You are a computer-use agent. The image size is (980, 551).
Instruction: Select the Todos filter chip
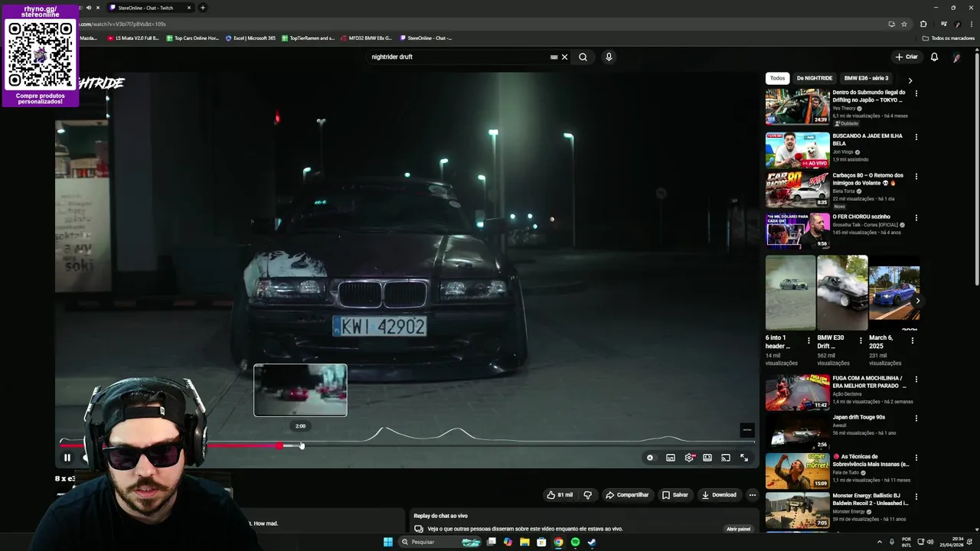click(777, 78)
